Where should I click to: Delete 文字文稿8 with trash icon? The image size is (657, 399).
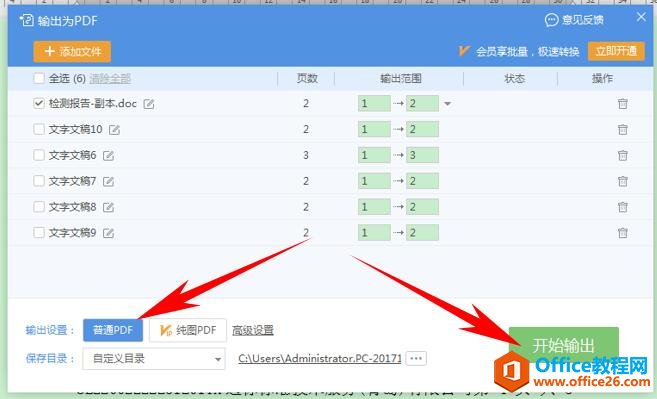623,207
